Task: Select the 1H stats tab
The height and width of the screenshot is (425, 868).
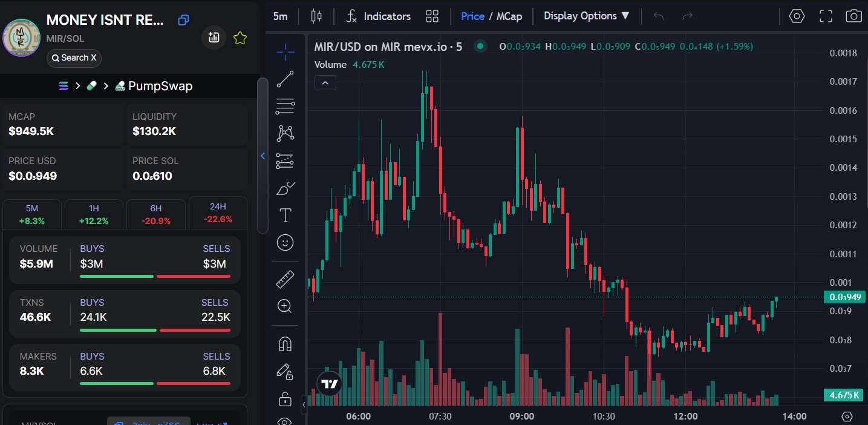Action: click(x=94, y=214)
